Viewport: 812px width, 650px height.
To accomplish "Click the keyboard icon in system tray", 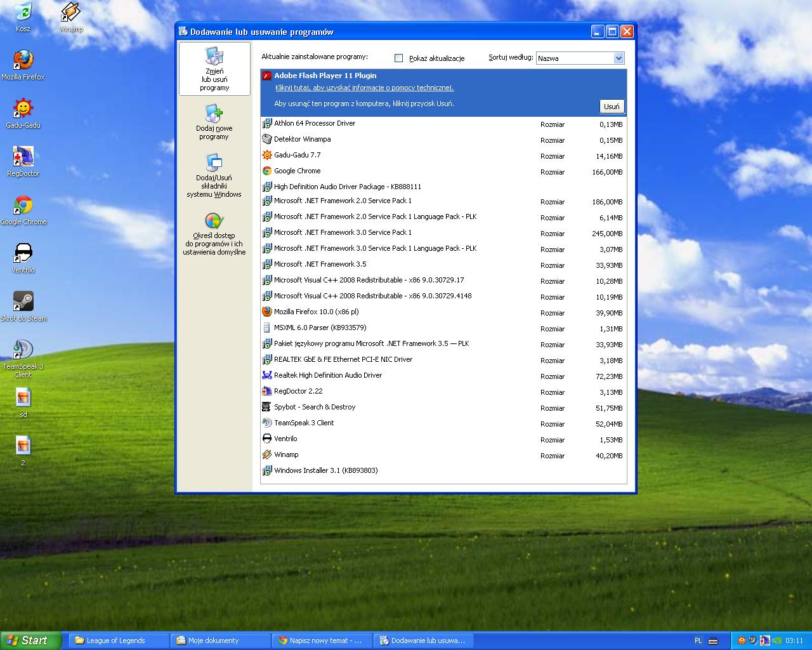I will point(712,640).
